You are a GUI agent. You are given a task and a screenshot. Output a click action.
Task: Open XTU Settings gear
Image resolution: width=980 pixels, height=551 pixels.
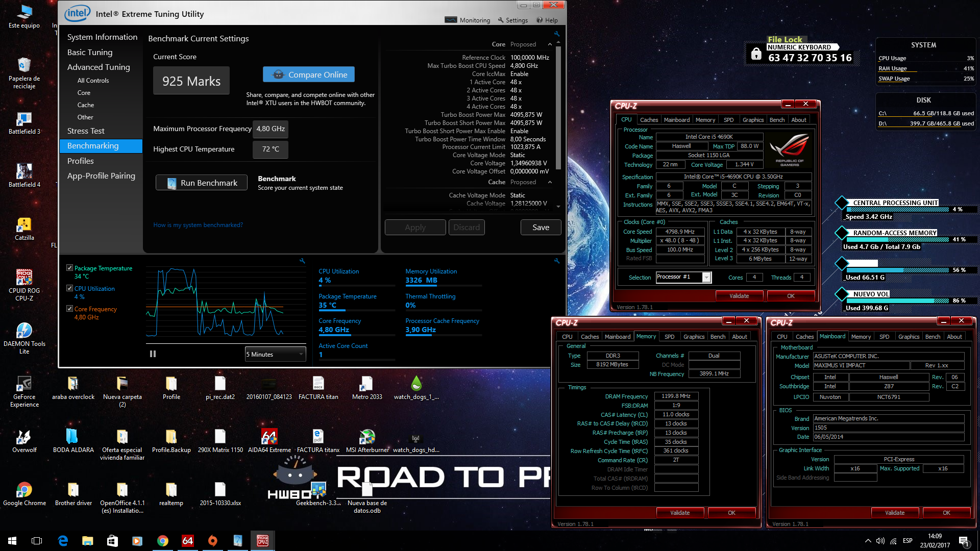tap(513, 20)
